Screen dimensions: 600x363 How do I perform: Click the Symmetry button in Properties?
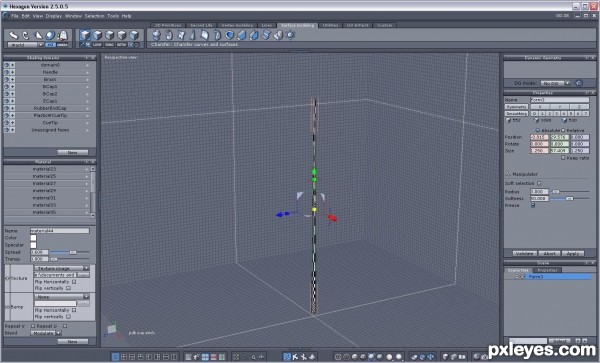tap(516, 107)
